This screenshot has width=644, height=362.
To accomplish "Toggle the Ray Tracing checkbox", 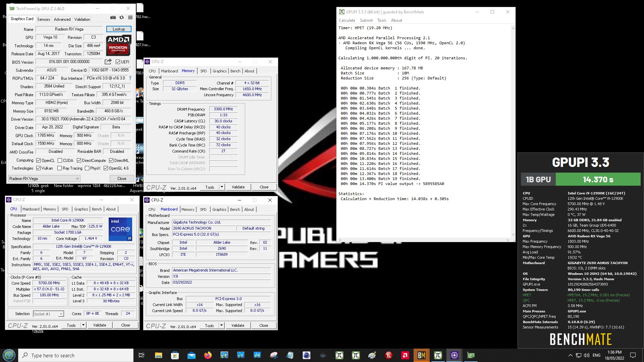I will 59,168.
